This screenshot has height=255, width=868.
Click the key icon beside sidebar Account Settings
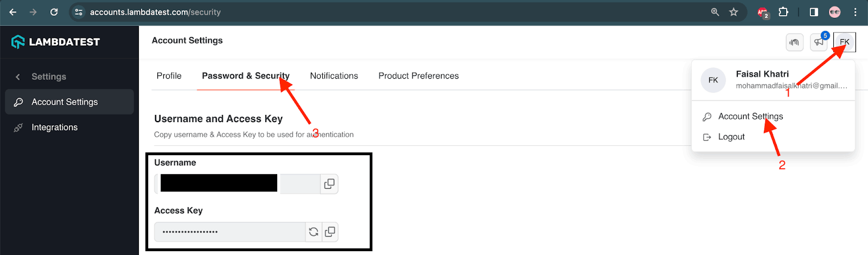pyautogui.click(x=18, y=102)
